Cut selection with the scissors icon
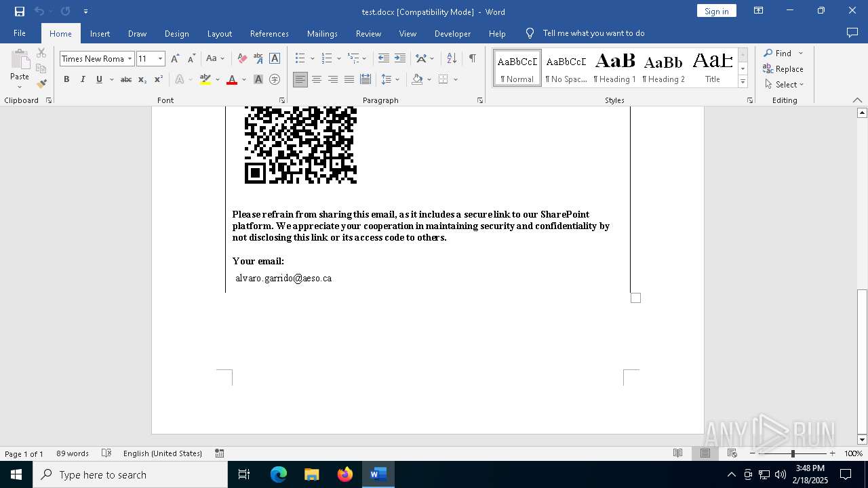The image size is (868, 488). pyautogui.click(x=41, y=53)
